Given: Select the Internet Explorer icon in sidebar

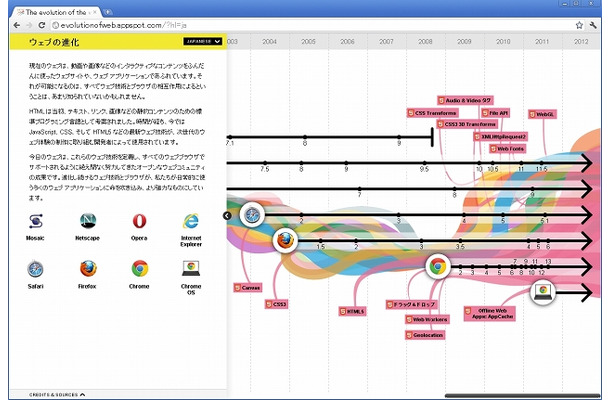Looking at the screenshot, I should 191,221.
